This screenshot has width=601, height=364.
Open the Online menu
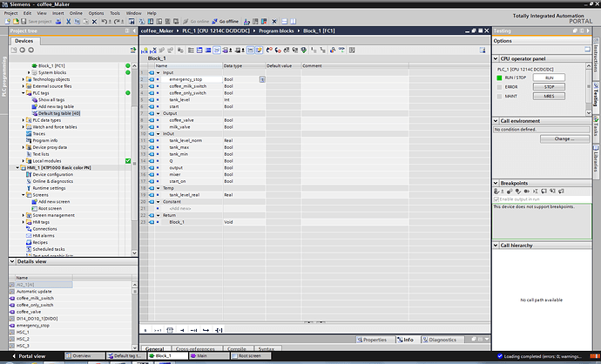coord(76,13)
